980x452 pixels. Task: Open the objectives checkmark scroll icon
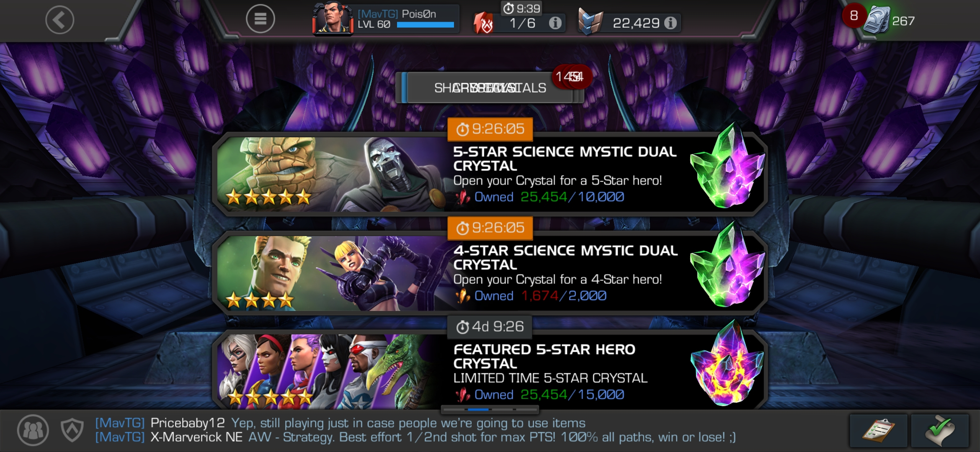940,431
